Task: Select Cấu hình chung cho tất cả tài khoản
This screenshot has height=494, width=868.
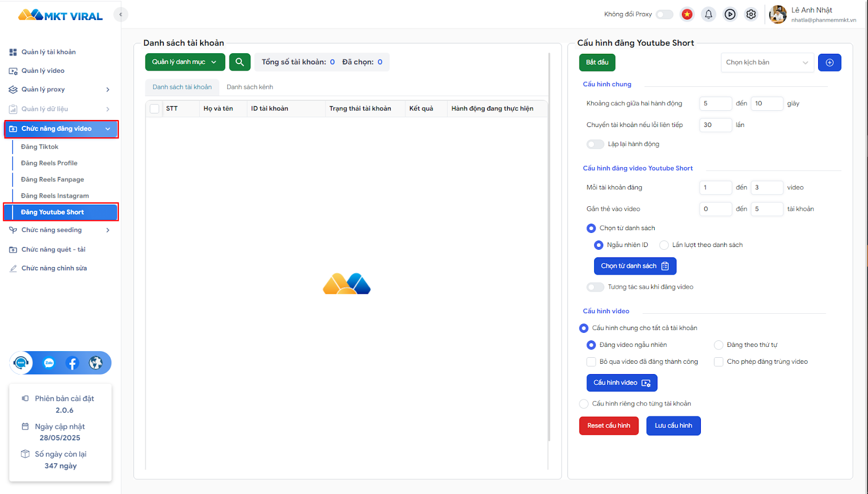Action: [584, 328]
